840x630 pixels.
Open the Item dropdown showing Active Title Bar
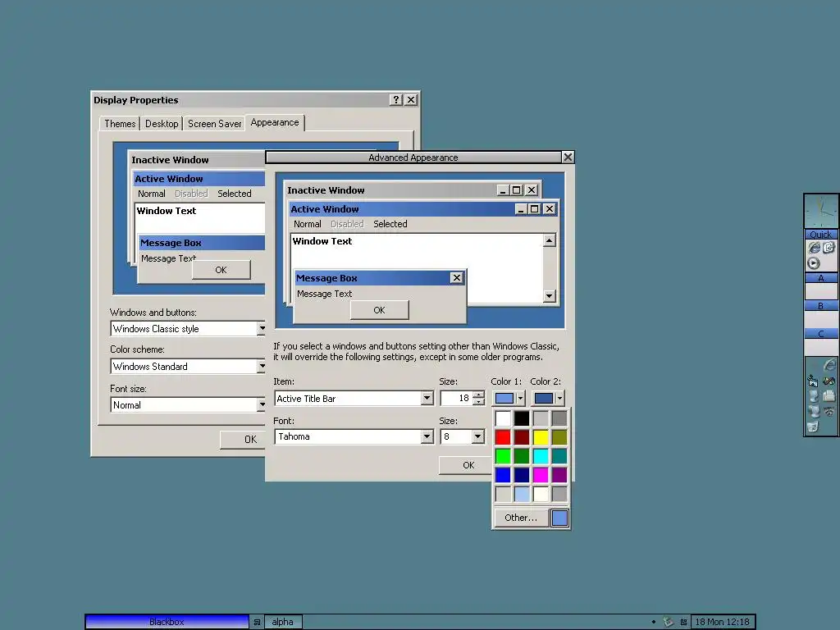427,399
